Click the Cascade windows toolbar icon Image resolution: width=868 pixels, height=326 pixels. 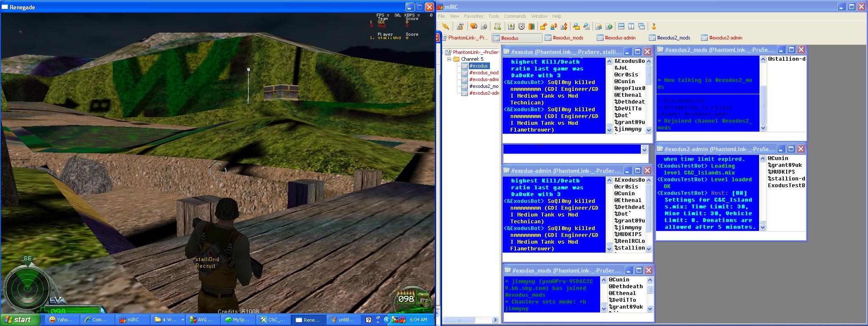click(641, 26)
